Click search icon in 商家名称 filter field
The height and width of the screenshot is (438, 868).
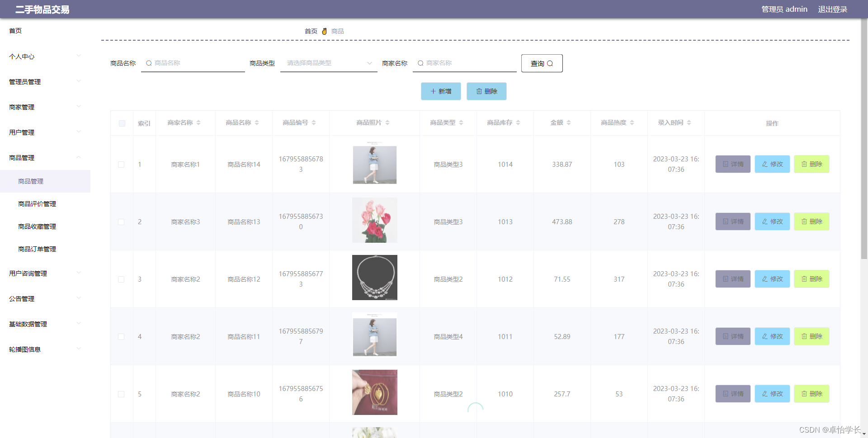[420, 63]
